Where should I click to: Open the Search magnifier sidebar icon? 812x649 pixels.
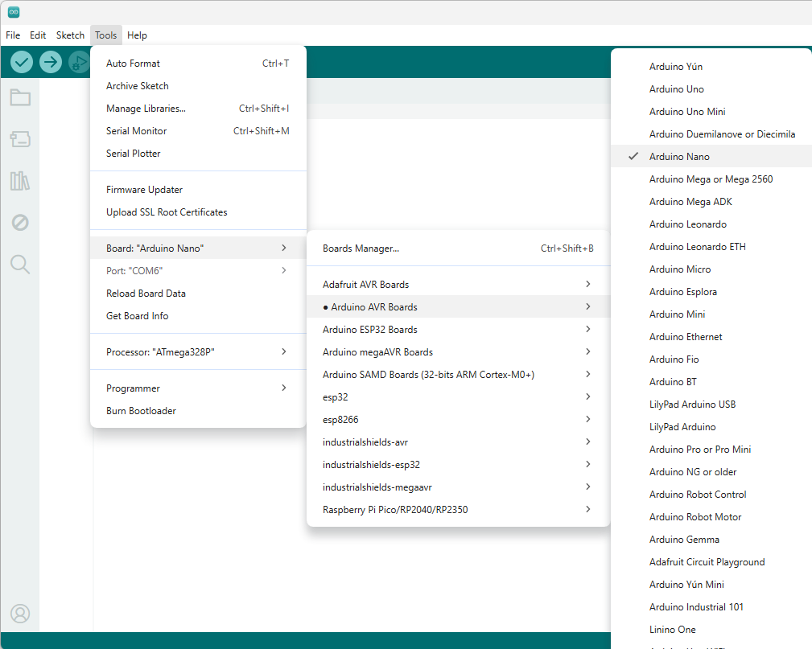pyautogui.click(x=20, y=264)
